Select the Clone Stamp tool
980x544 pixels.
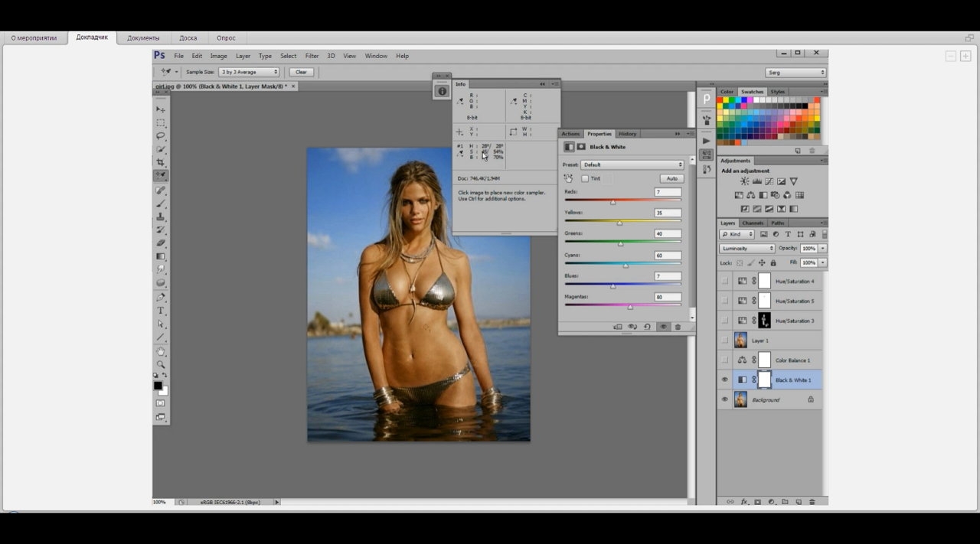pos(161,217)
